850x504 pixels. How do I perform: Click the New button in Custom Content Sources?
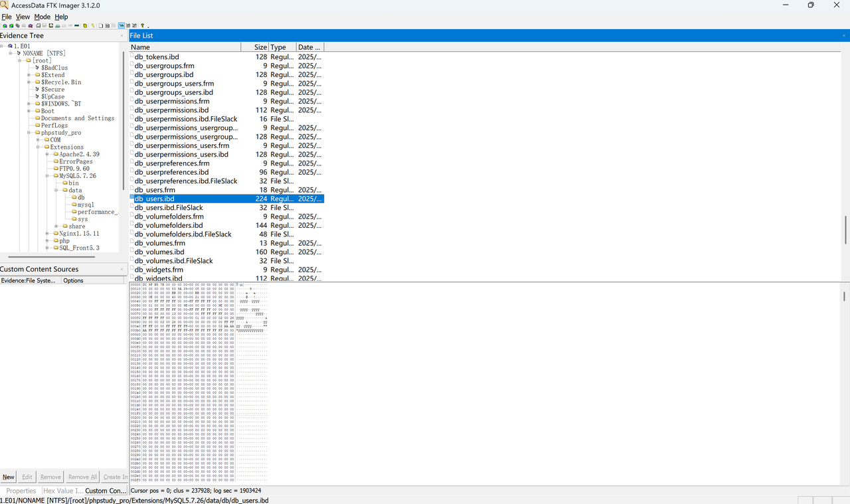(x=8, y=477)
